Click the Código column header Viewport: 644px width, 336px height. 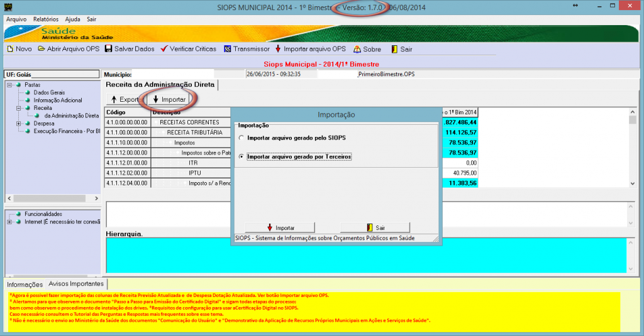[x=128, y=112]
